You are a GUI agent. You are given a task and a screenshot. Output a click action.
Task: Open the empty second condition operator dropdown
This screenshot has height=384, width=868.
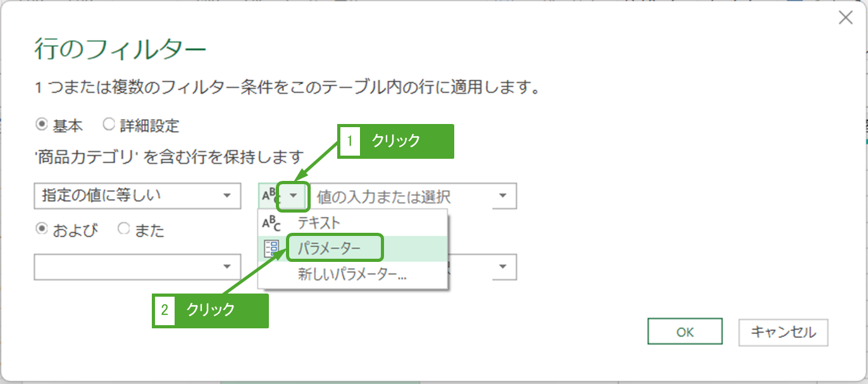pos(227,267)
